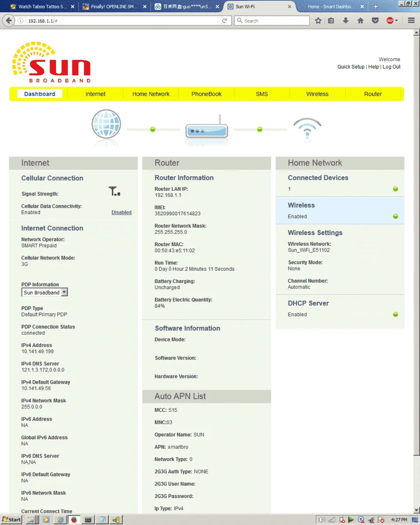The height and width of the screenshot is (525, 420).
Task: Click the IMEI value 3520990017614823
Action: click(178, 213)
